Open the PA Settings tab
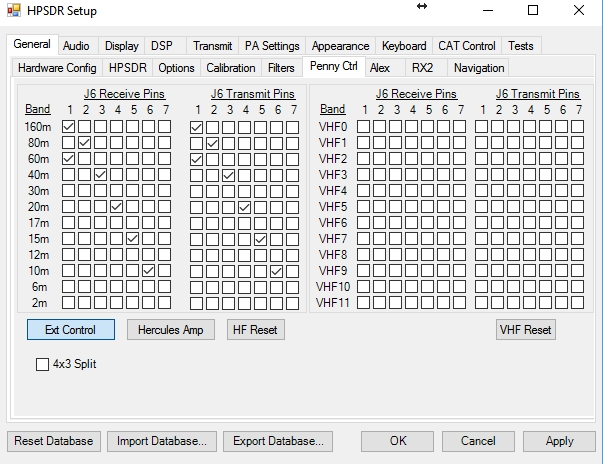Viewport: 603px width, 464px height. (x=272, y=46)
